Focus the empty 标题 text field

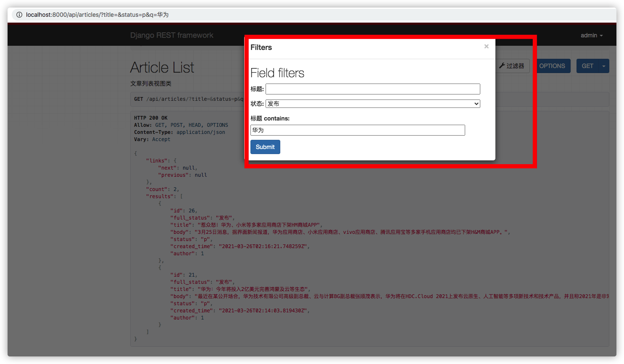click(373, 89)
